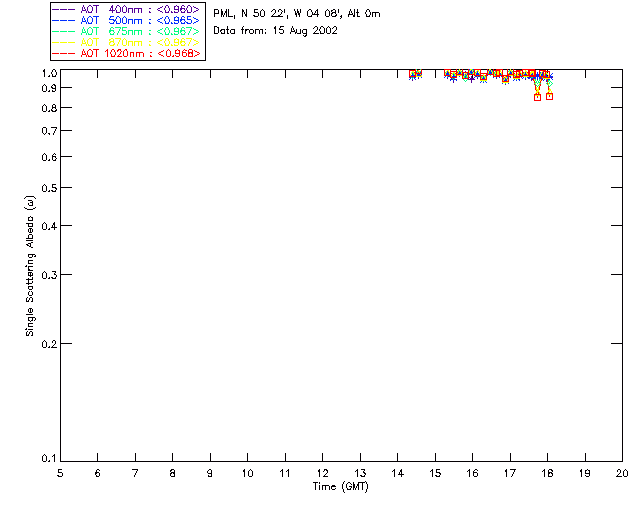
Task: Click the 1.0 tick label on y-axis
Action: click(x=47, y=74)
